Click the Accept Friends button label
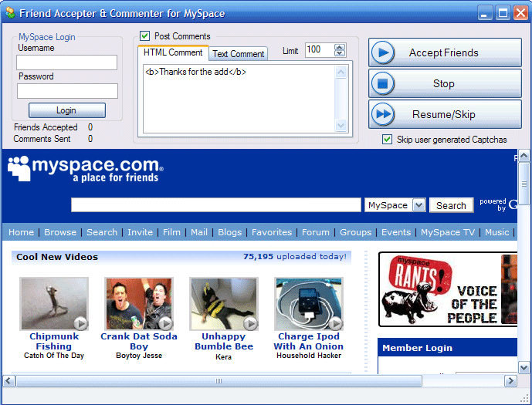This screenshot has width=532, height=405. (443, 52)
